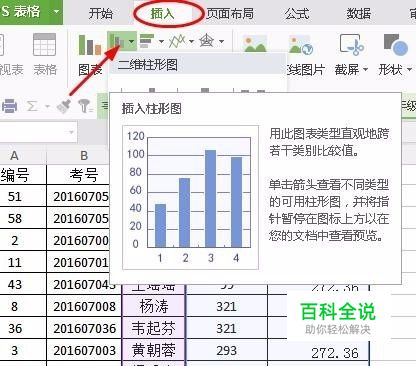
Task: Click the name cell 杨涛
Action: click(154, 306)
